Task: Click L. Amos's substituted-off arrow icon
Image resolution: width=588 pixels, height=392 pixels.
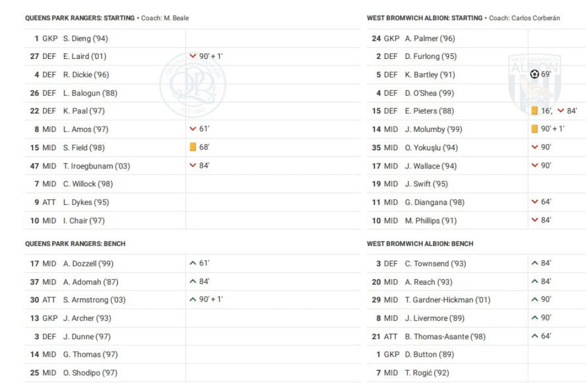Action: click(193, 129)
